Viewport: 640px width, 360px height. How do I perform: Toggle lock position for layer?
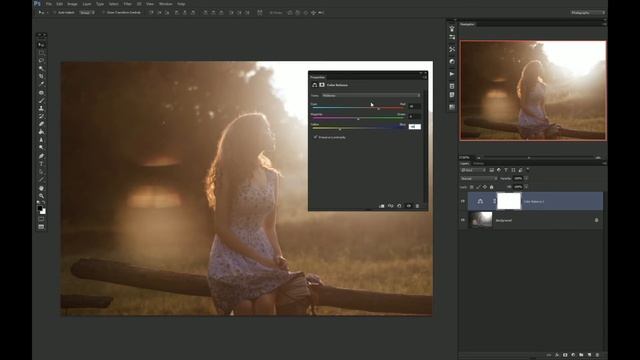point(485,187)
